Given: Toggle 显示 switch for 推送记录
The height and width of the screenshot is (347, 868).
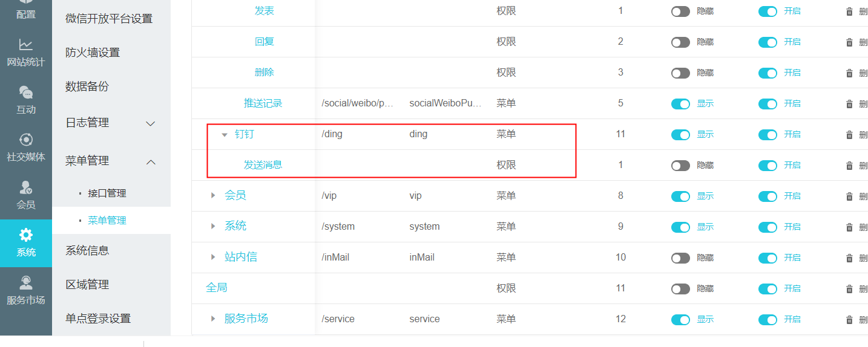Looking at the screenshot, I should (680, 103).
